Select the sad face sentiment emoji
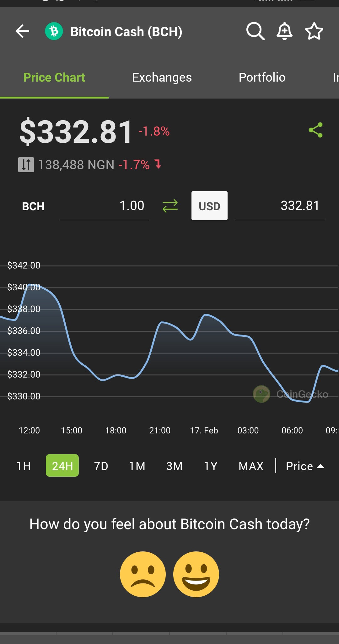Image resolution: width=339 pixels, height=644 pixels. click(143, 574)
